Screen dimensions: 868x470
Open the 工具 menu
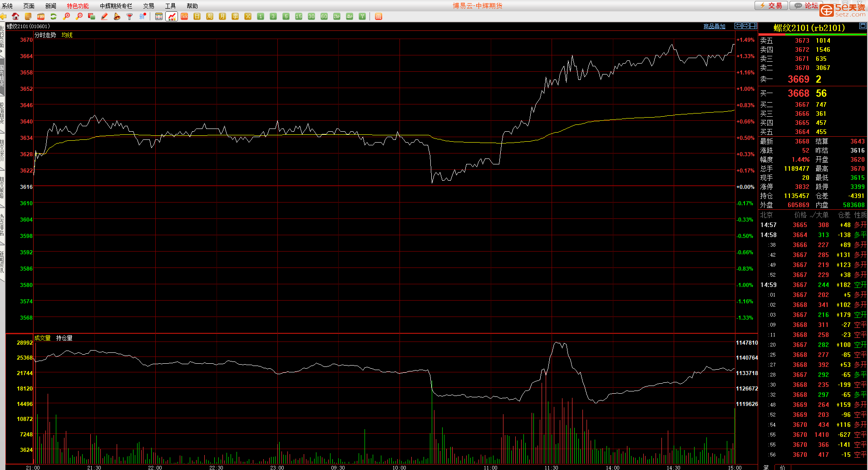click(x=171, y=6)
